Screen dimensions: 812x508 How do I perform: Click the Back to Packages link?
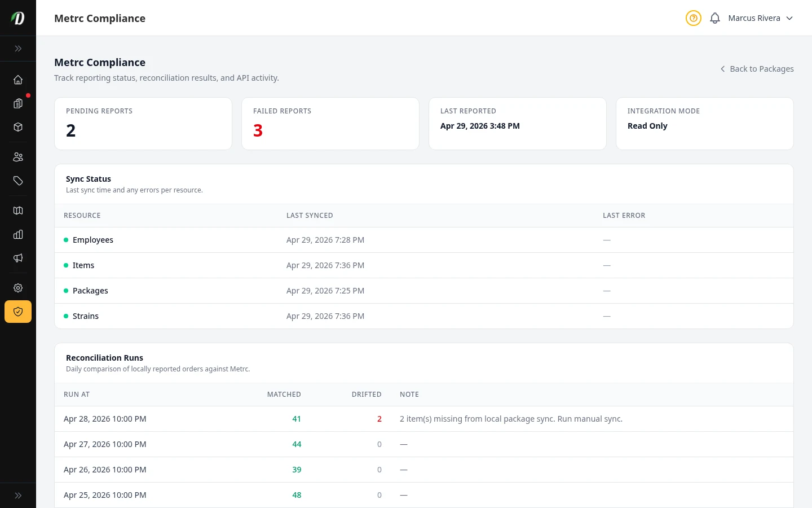(x=757, y=68)
